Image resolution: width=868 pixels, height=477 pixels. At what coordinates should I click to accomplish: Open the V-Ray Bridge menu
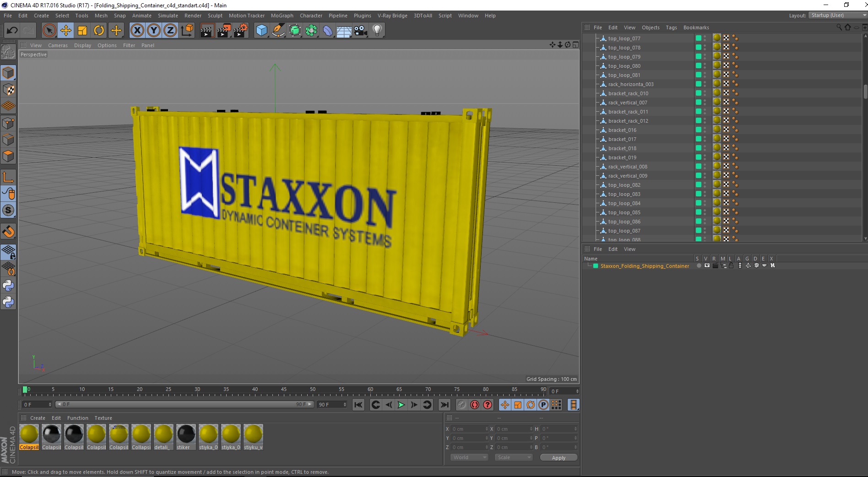(x=392, y=16)
